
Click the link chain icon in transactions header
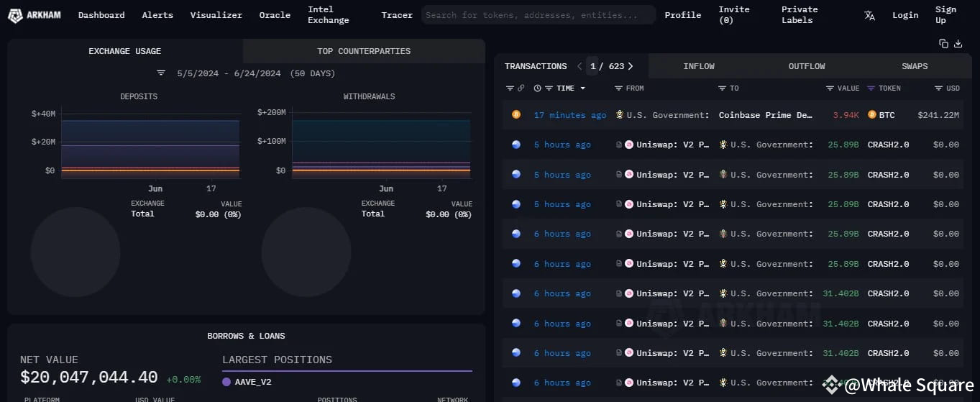tap(521, 88)
